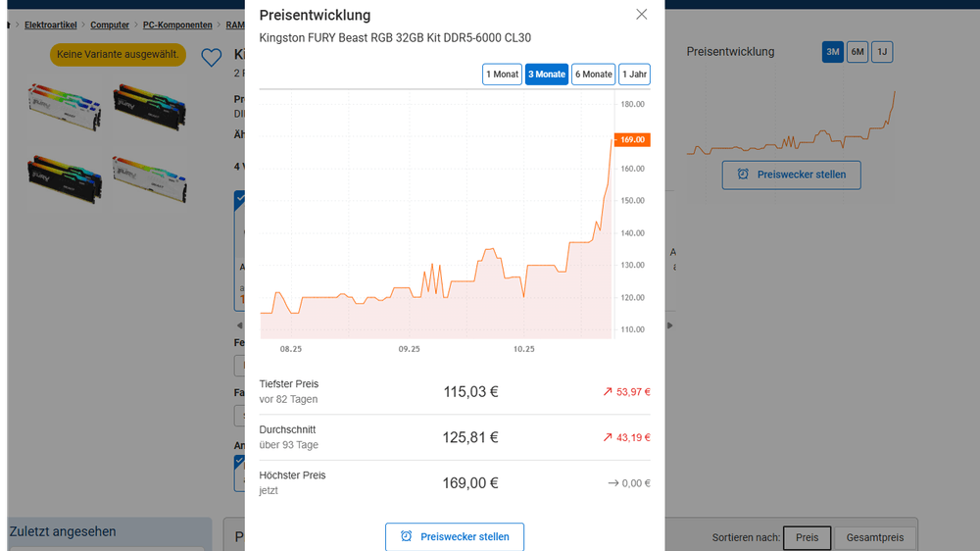This screenshot has height=551, width=980.
Task: Click the alarm clock icon in the dialog's Preiswecker button
Action: pos(407,536)
